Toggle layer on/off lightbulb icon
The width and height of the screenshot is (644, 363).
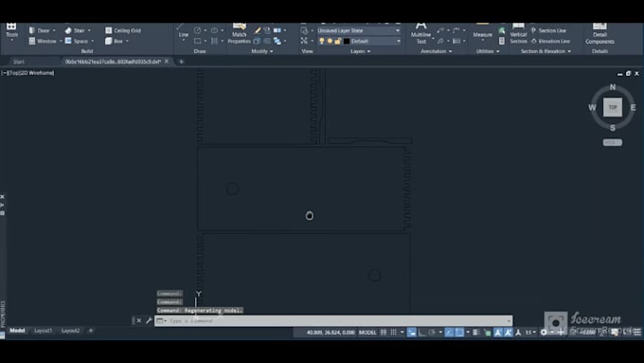(x=322, y=41)
